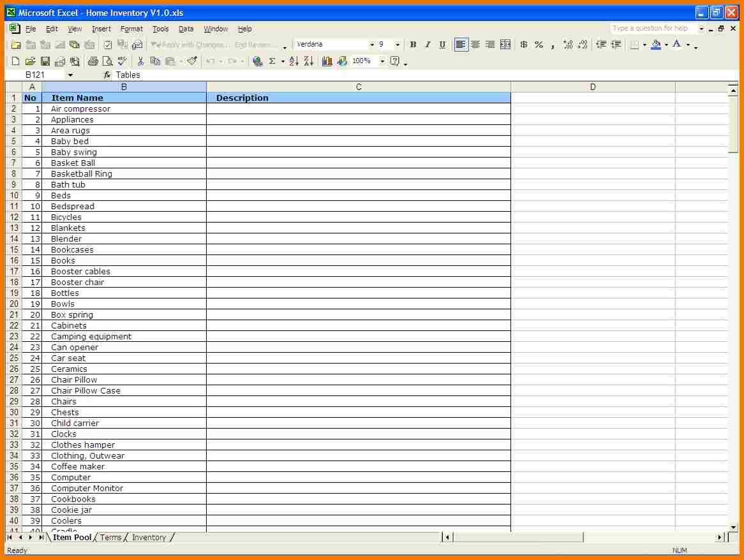
Task: Toggle Align Left
Action: (461, 45)
